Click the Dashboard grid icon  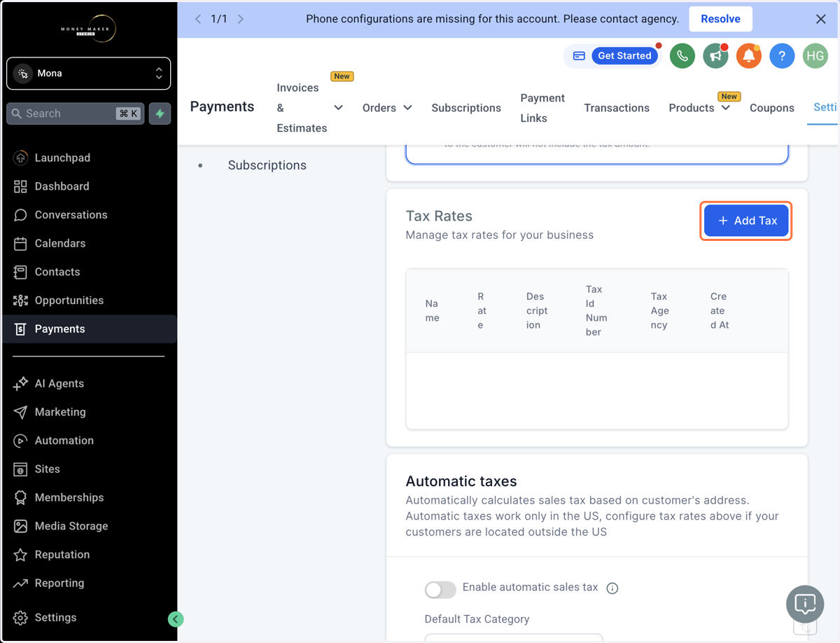(x=20, y=186)
